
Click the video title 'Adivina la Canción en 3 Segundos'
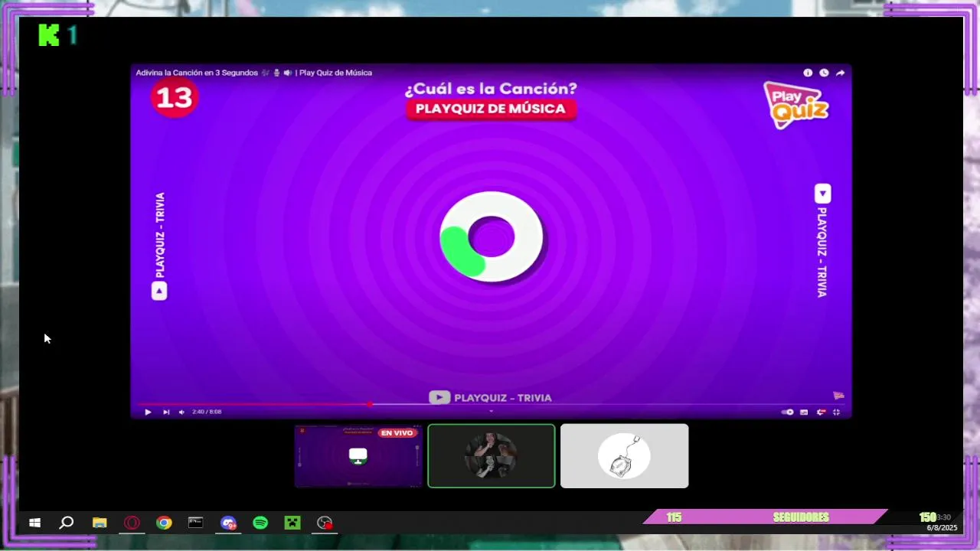tap(197, 73)
